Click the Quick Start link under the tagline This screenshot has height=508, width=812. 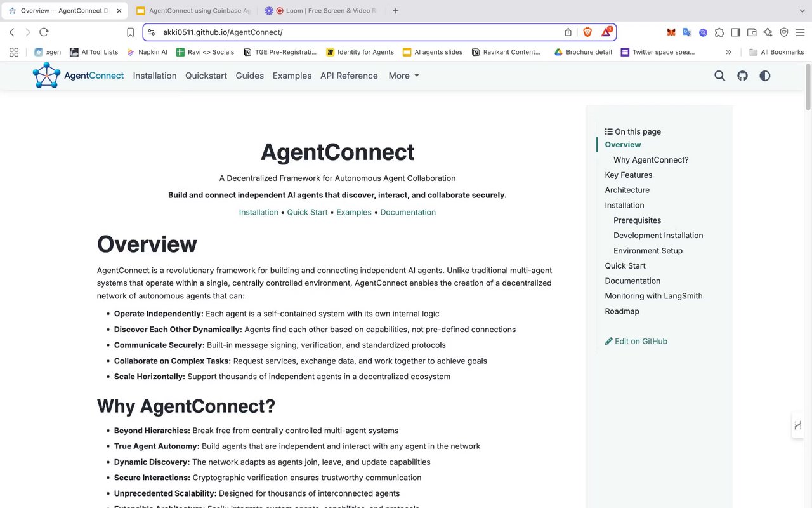[308, 212]
